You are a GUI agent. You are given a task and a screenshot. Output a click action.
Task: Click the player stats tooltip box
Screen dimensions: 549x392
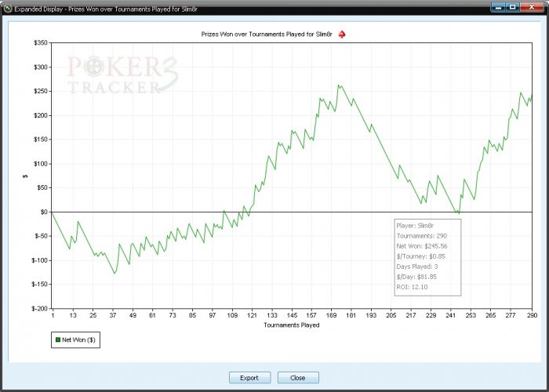427,257
